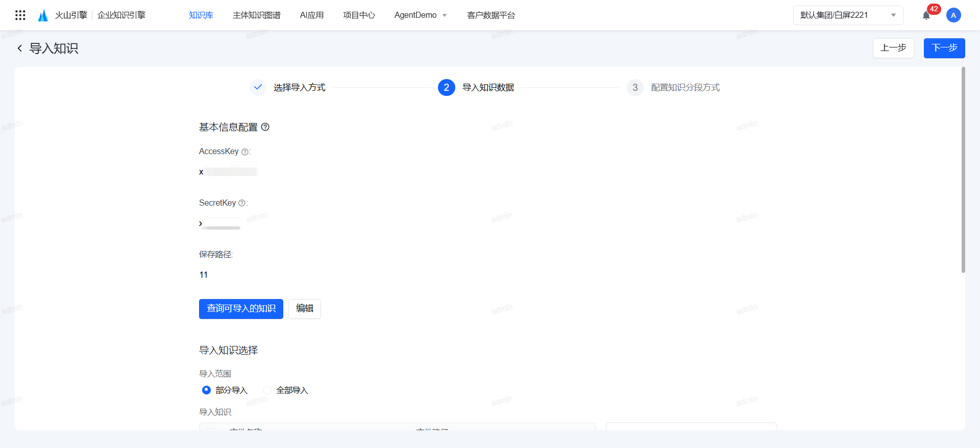Screen dimensions: 980x448
Task: Switch to the 知识库 tab
Action: pyautogui.click(x=201, y=15)
